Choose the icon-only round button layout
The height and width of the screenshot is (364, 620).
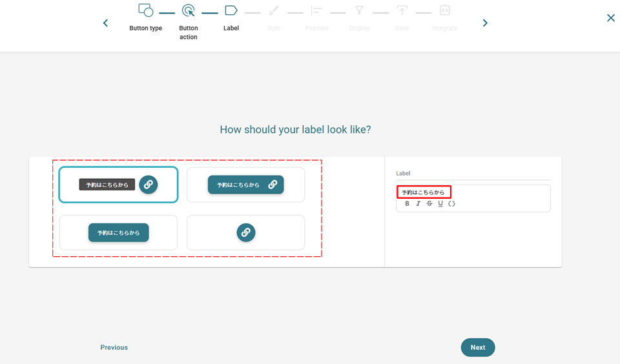click(x=245, y=232)
